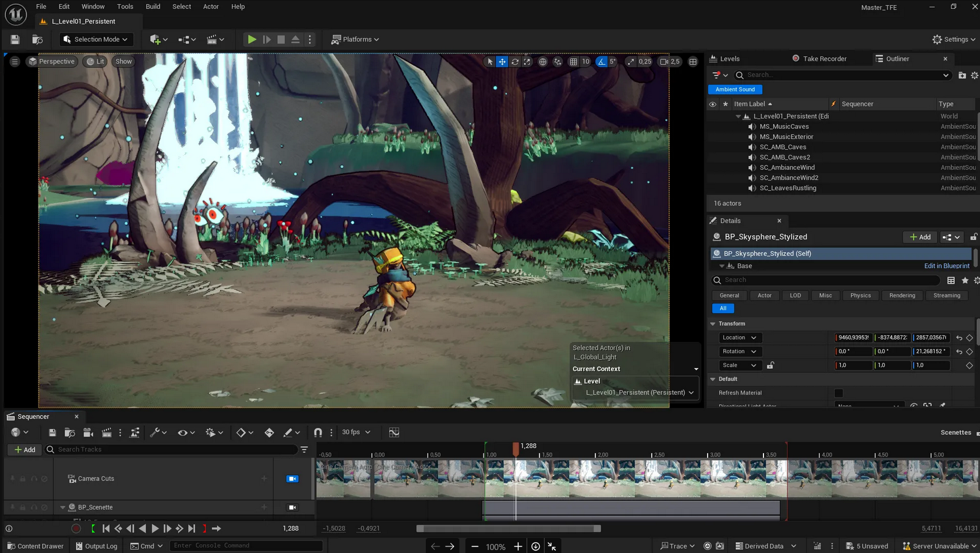Open the Build menu
980x553 pixels.
(153, 7)
